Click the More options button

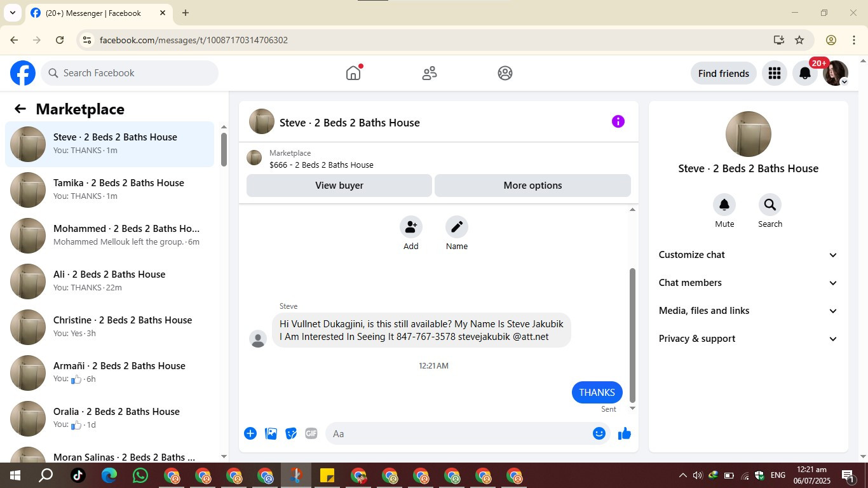[532, 186]
